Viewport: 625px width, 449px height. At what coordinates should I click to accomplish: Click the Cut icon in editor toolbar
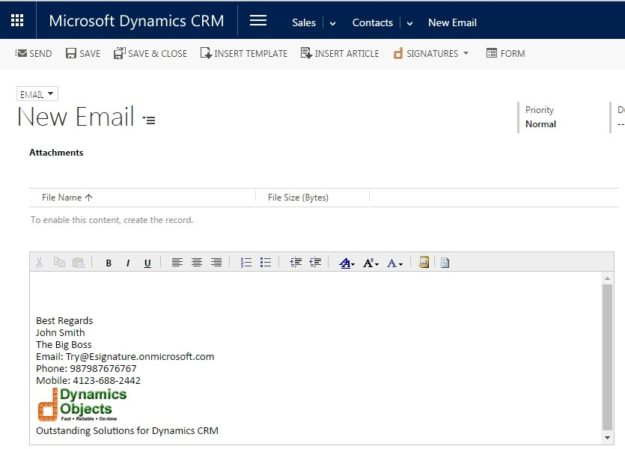point(39,262)
